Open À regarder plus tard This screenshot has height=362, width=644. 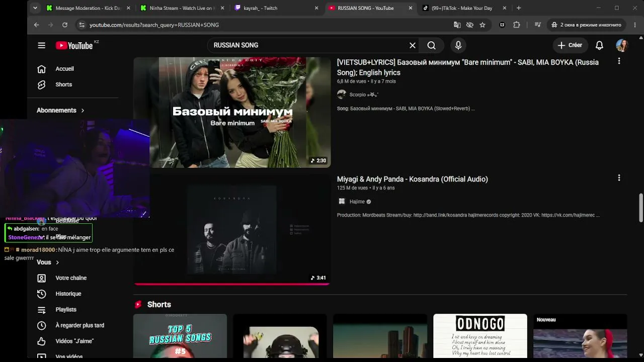coord(80,325)
